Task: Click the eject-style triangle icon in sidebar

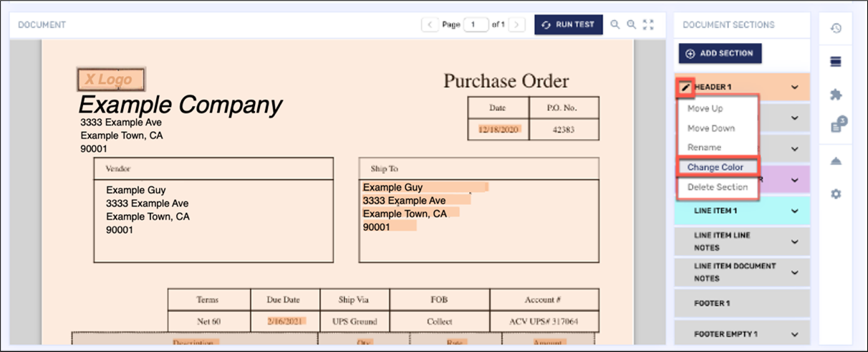Action: coord(835,161)
